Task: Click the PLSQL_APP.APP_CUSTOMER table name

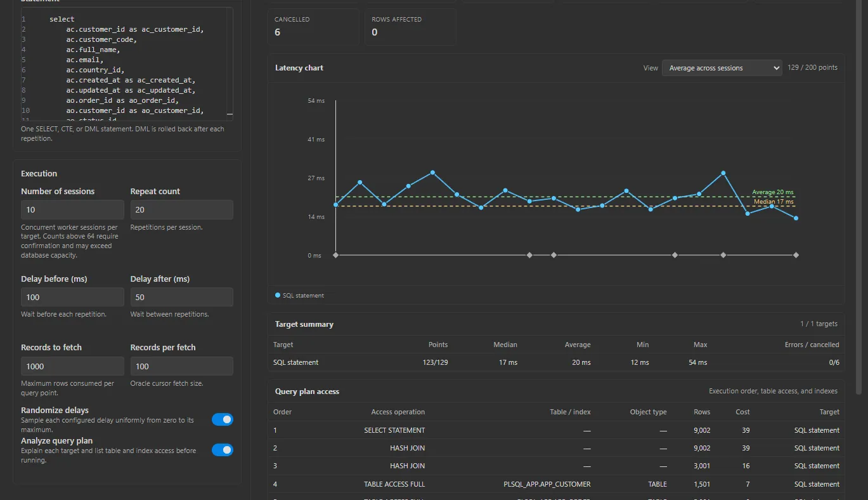Action: (547, 484)
